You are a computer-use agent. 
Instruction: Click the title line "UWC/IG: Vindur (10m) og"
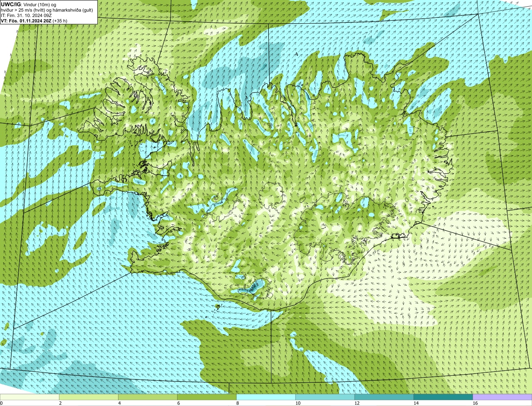coord(29,4)
